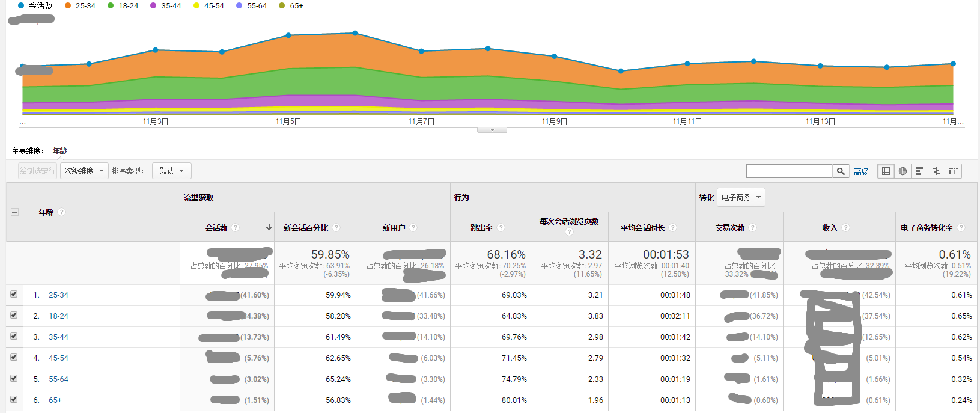Open the 次级维度 secondary dimension dropdown
980x413 pixels.
pos(84,171)
